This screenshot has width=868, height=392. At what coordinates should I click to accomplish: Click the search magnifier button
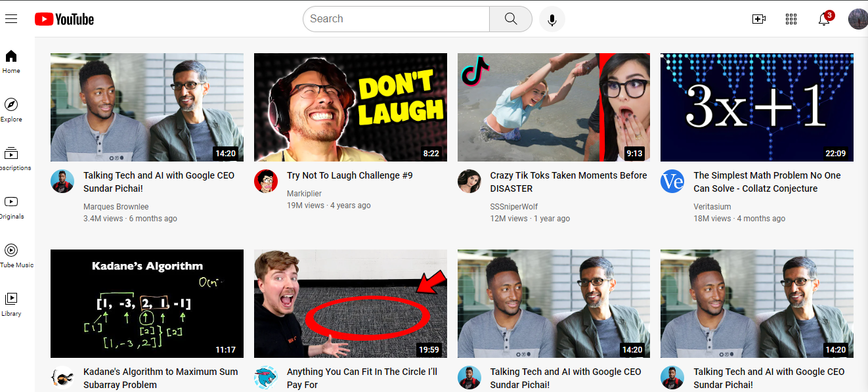(x=511, y=19)
